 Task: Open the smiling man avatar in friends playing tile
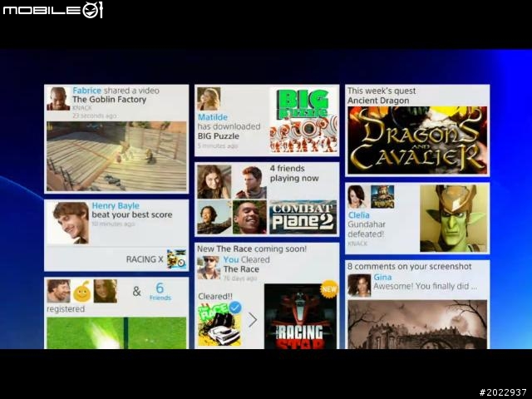[x=250, y=217]
